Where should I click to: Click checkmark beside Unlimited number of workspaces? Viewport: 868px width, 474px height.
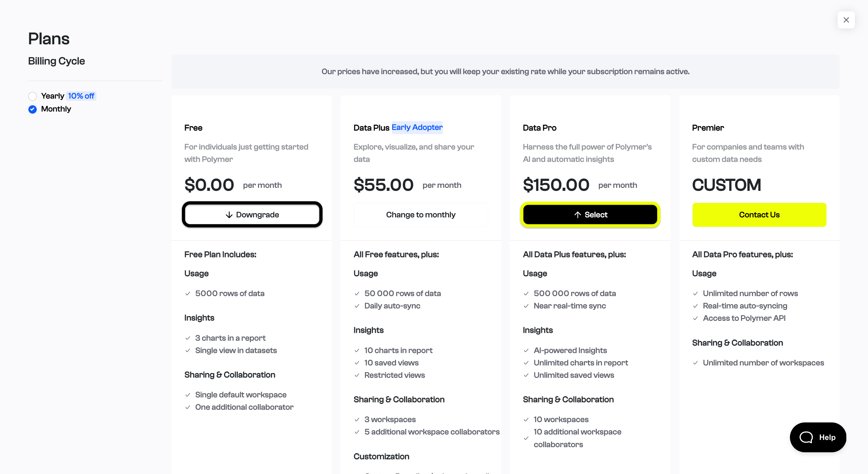695,363
